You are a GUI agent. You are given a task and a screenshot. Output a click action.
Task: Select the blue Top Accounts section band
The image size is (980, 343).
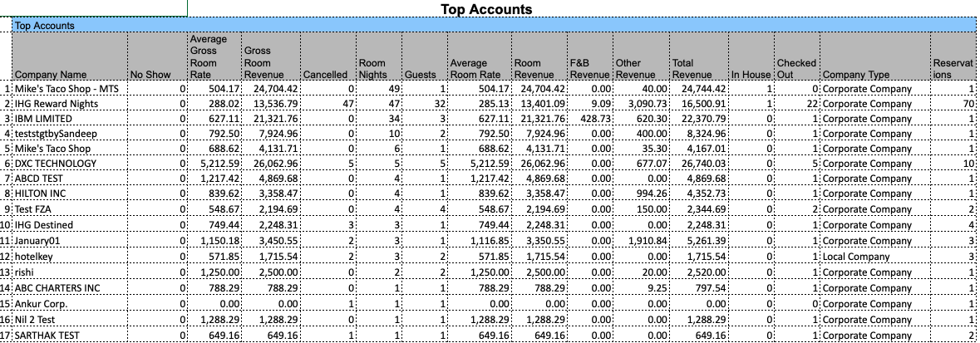pos(493,26)
